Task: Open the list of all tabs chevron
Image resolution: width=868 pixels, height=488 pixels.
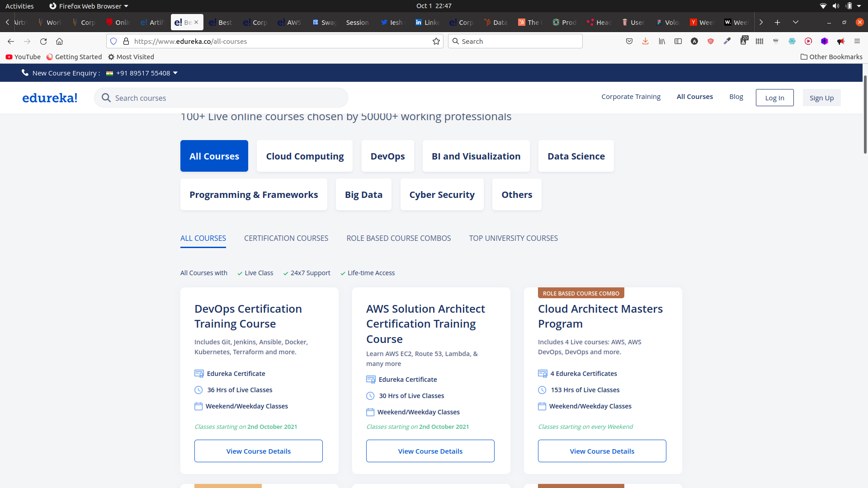Action: [795, 22]
